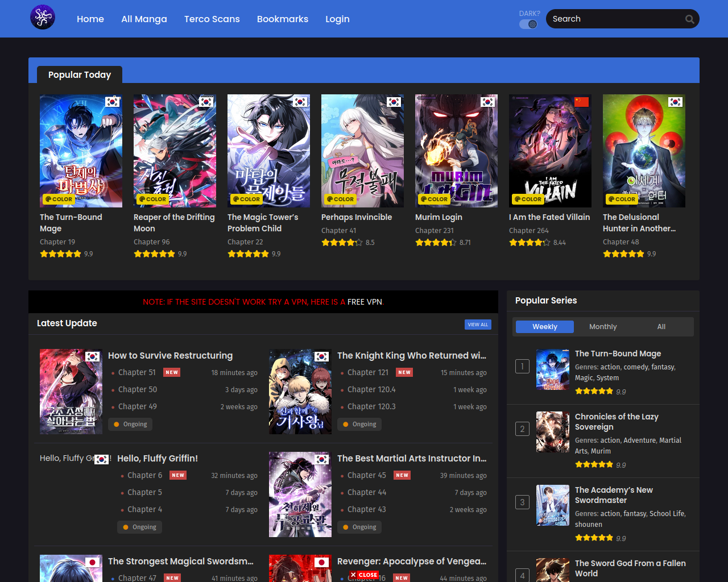Open Chapter 51 of How to Survive Restructuring

[x=137, y=372]
